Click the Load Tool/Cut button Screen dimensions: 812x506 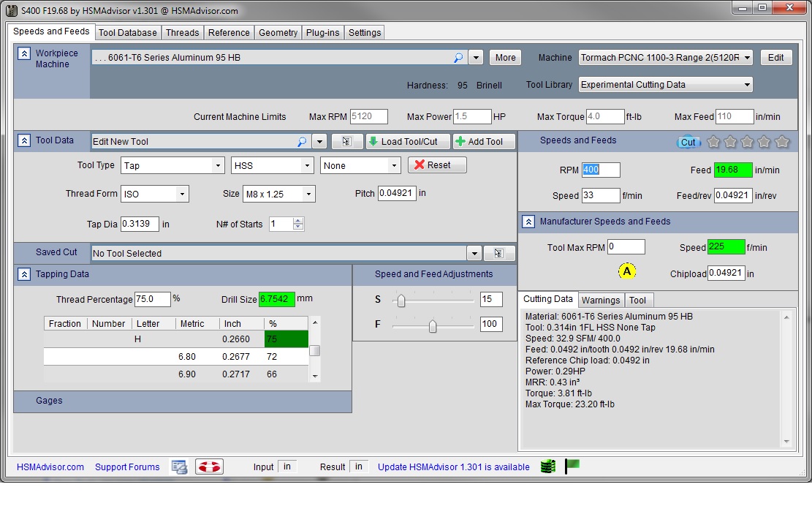[407, 141]
